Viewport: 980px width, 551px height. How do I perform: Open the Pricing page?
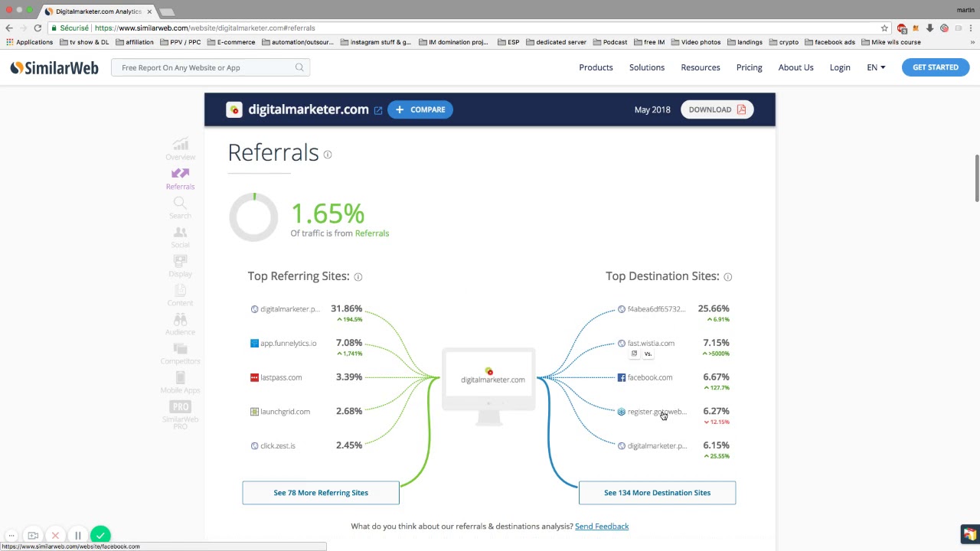[750, 67]
